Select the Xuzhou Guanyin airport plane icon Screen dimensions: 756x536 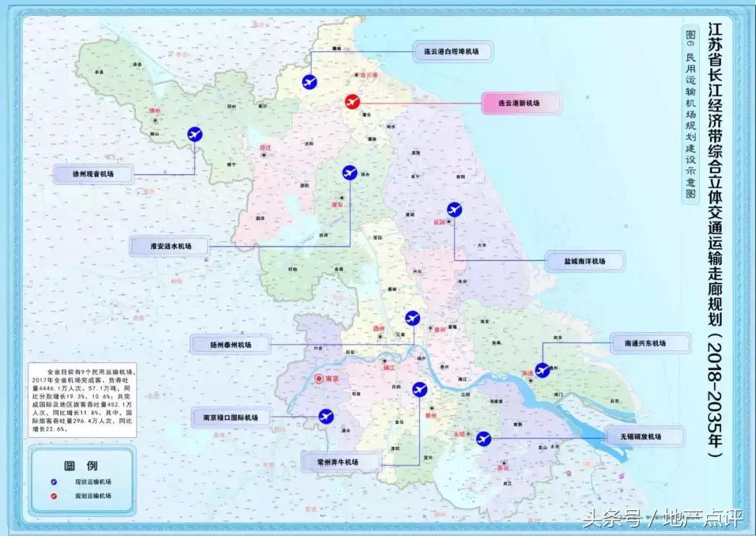(195, 134)
